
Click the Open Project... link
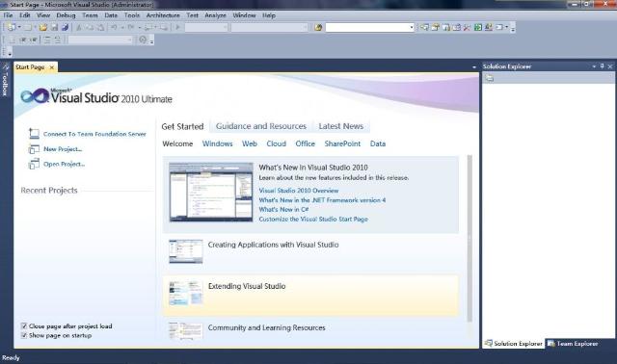(x=64, y=164)
